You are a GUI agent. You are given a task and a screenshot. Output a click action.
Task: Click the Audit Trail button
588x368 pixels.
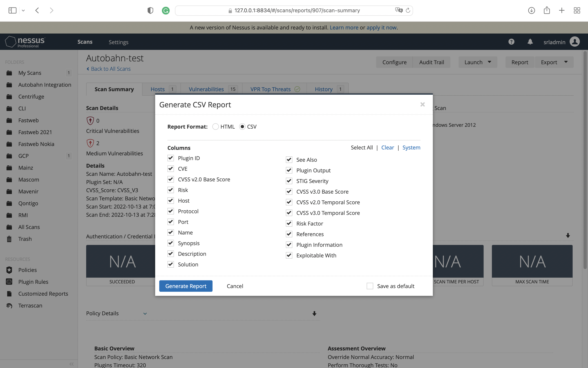click(x=432, y=62)
